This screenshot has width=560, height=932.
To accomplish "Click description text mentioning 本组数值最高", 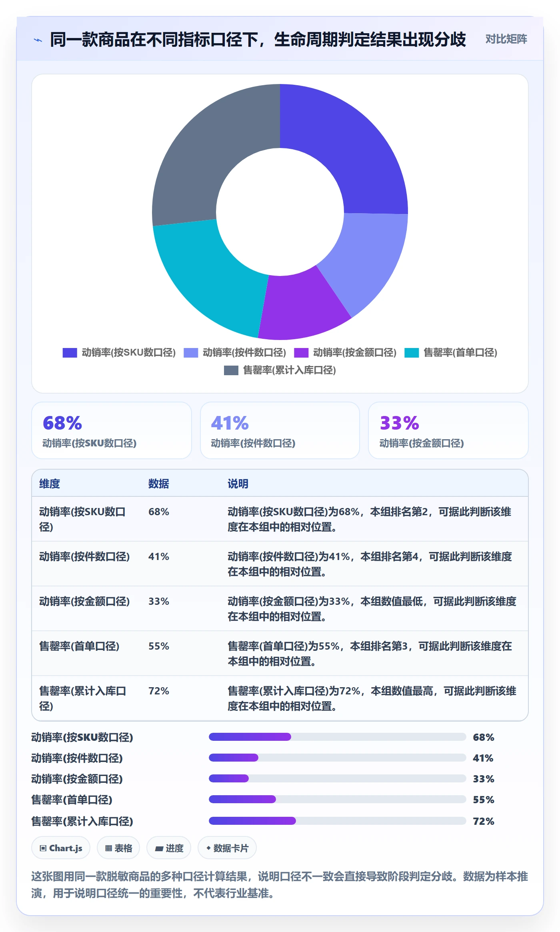I will (372, 698).
